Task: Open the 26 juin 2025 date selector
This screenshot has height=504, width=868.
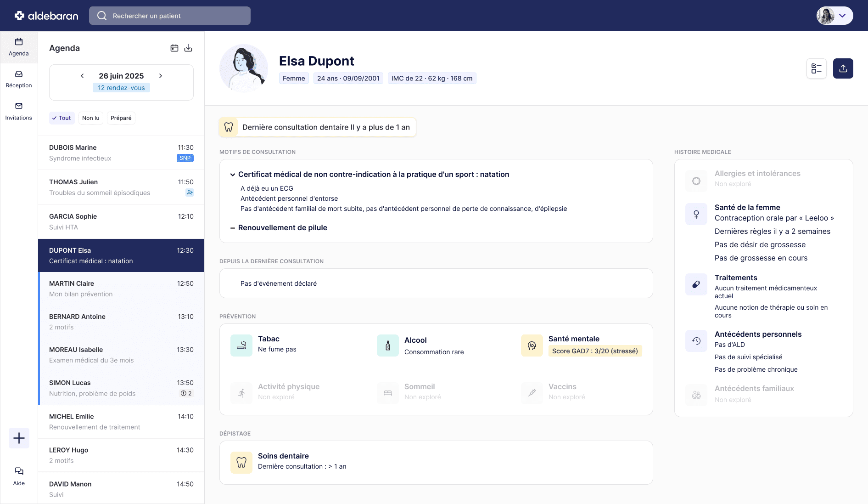Action: (121, 76)
